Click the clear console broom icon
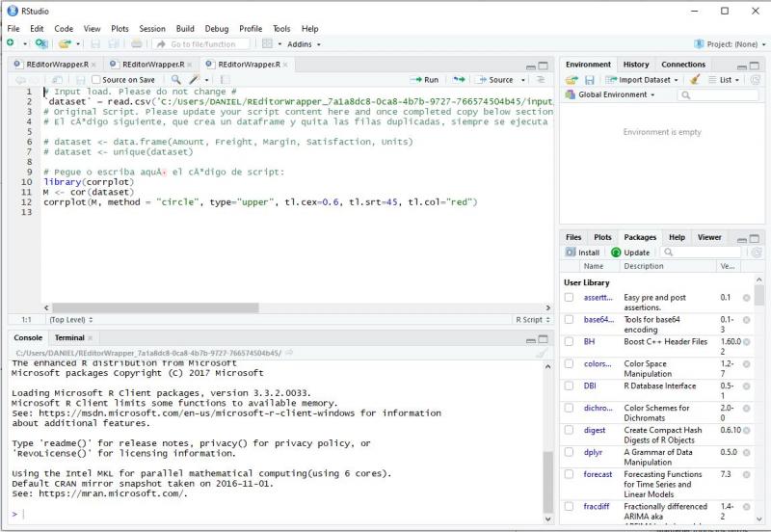Viewport: 771px width, 532px height. click(x=541, y=353)
